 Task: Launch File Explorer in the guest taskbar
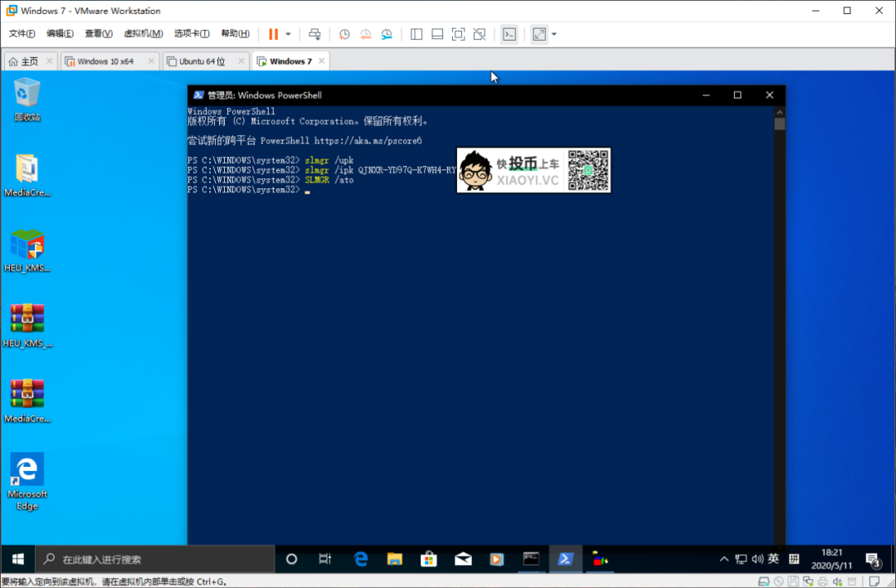click(x=395, y=559)
